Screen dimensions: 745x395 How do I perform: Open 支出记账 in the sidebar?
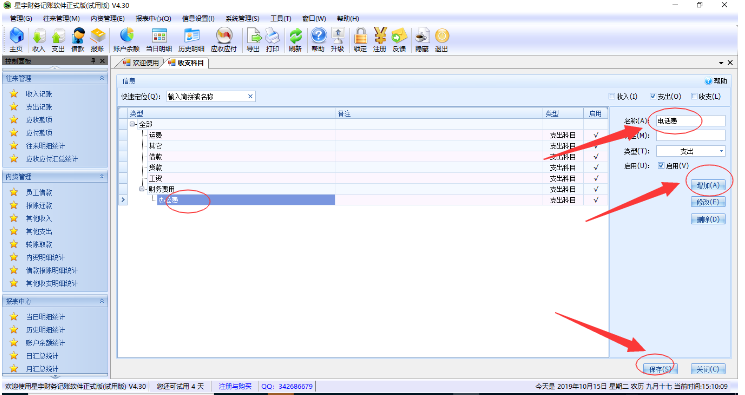[x=39, y=107]
